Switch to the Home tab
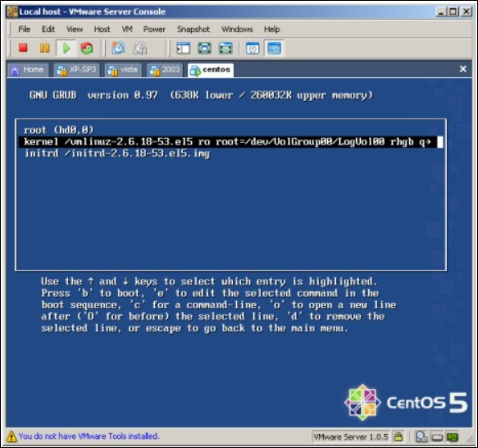 pos(28,70)
